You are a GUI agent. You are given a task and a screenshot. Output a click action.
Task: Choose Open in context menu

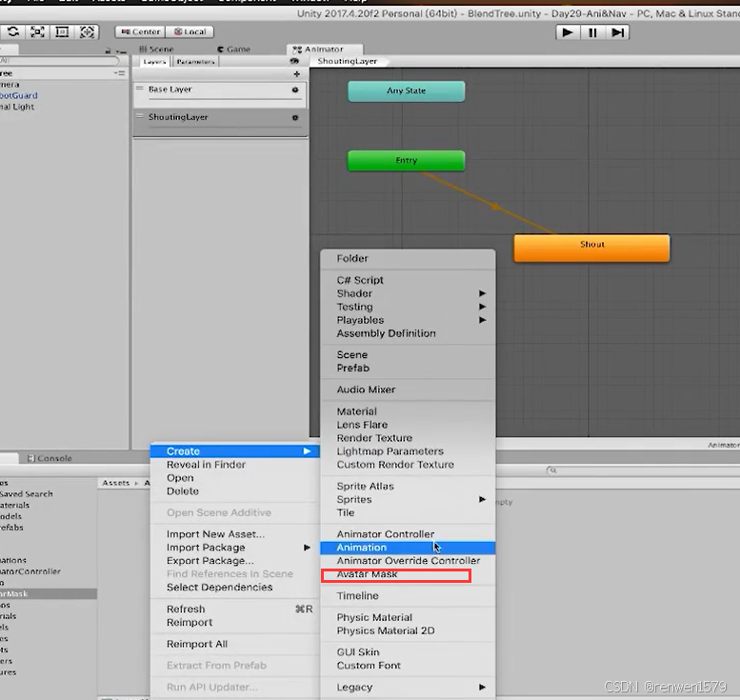pyautogui.click(x=234, y=478)
